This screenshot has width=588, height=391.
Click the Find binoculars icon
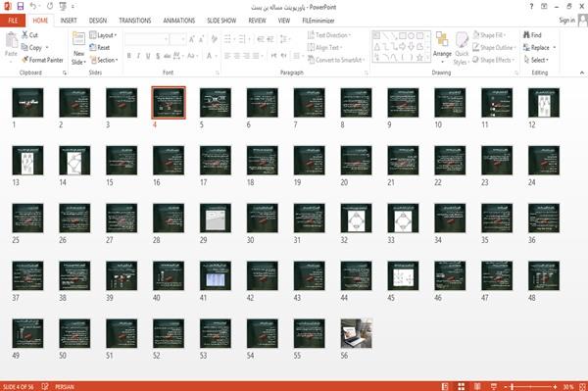[526, 35]
